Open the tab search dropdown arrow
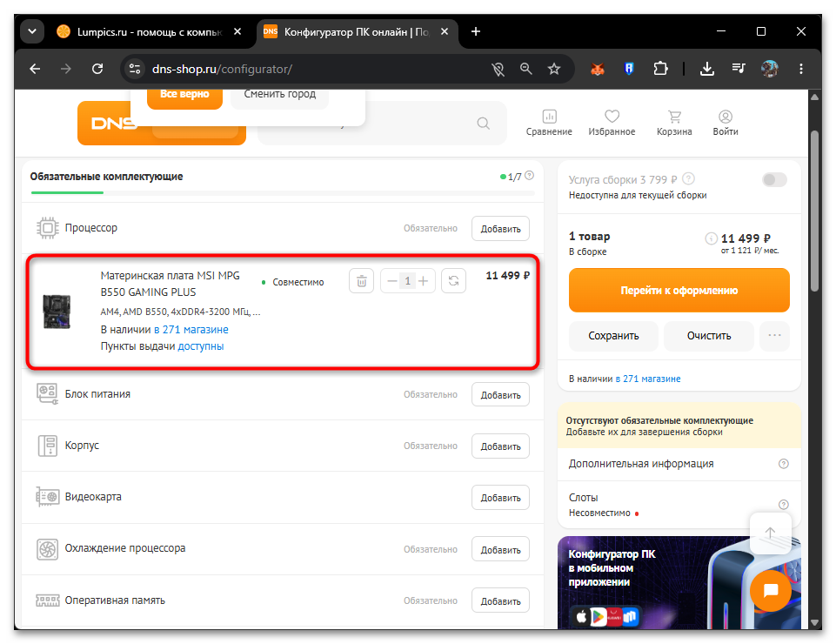The image size is (836, 644). pos(32,31)
